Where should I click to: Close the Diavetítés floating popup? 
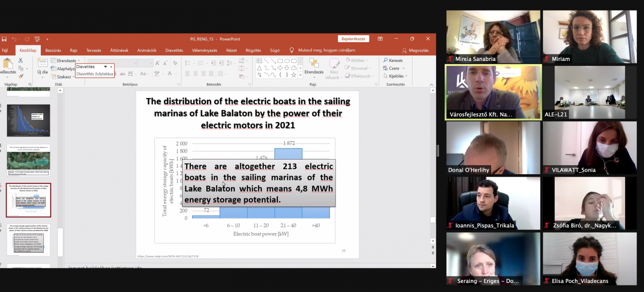[x=111, y=66]
